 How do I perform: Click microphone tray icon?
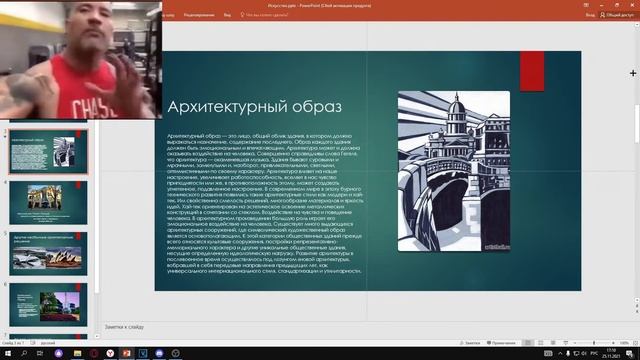tap(568, 353)
